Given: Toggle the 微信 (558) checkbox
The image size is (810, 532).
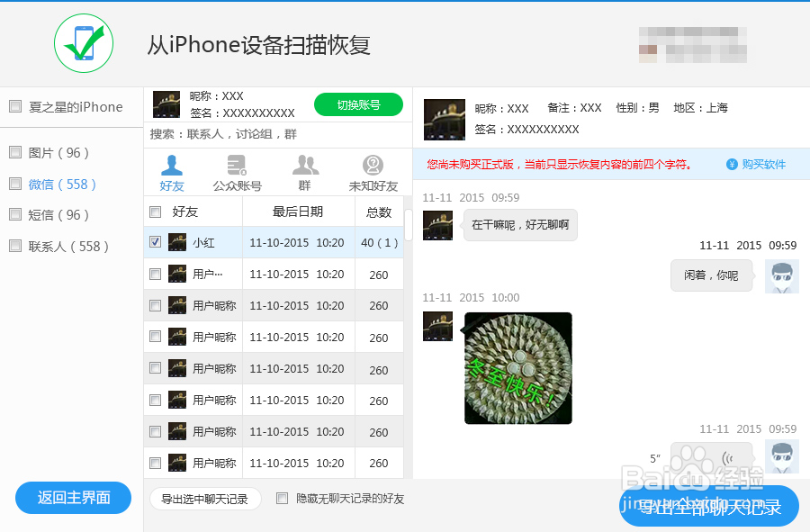Looking at the screenshot, I should [15, 184].
